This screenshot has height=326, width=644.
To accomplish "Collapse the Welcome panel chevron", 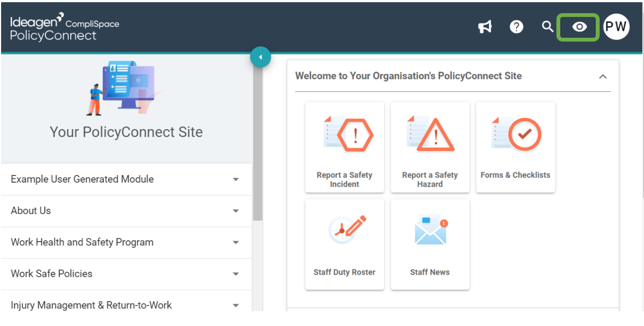I will coord(602,76).
